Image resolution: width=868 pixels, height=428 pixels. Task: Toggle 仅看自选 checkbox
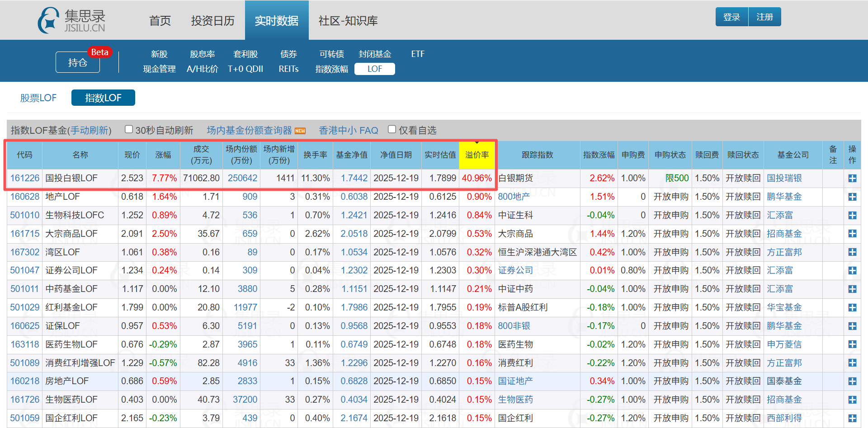pyautogui.click(x=392, y=130)
